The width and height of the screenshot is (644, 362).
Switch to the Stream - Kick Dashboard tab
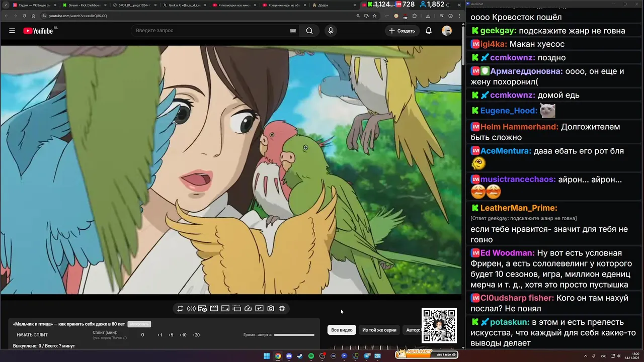(x=84, y=5)
